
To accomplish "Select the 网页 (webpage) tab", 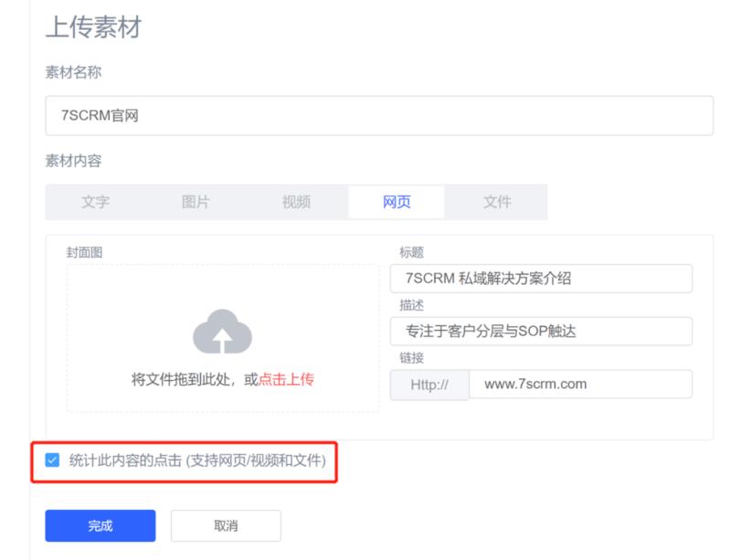I will [x=397, y=202].
